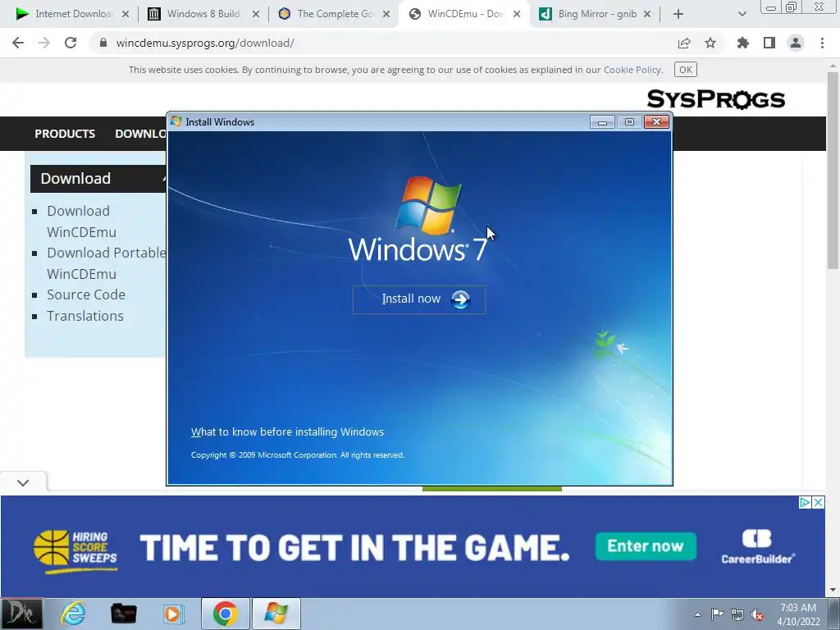Screen dimensions: 840x630
Task: Click the site lock icon in address bar
Action: [103, 43]
